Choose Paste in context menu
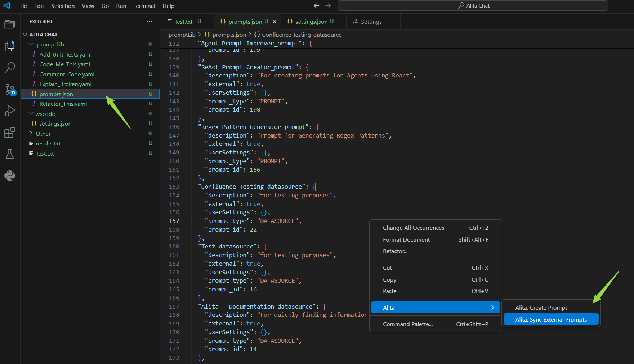This screenshot has height=364, width=634. 436,291
